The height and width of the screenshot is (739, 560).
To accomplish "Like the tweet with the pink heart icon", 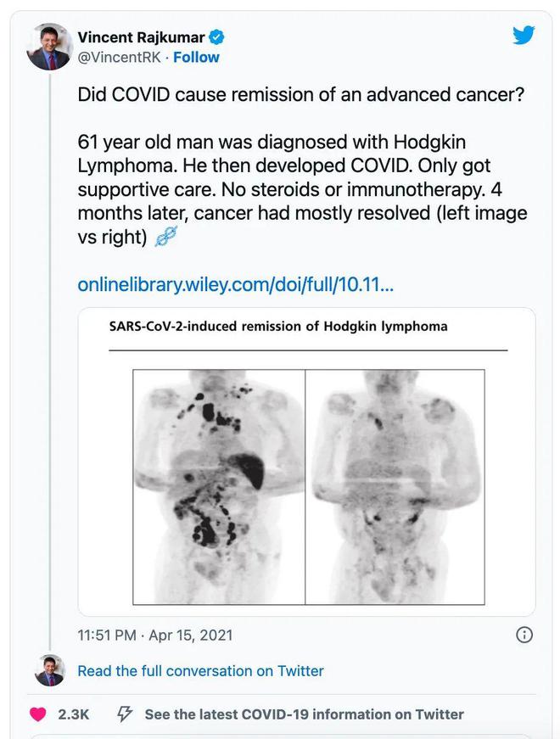I will (x=38, y=714).
